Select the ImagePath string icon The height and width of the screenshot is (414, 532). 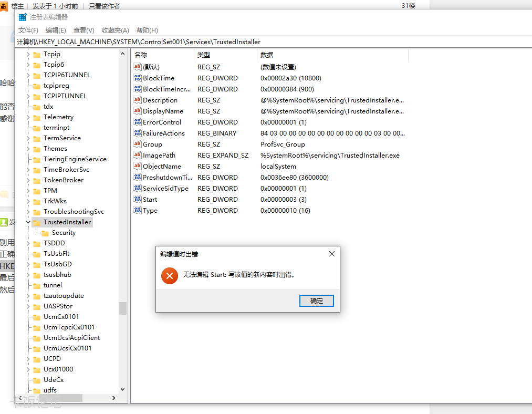(x=138, y=155)
